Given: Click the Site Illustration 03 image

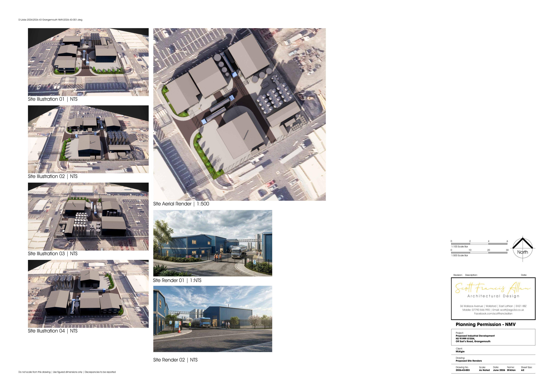Looking at the screenshot, I should click(88, 216).
